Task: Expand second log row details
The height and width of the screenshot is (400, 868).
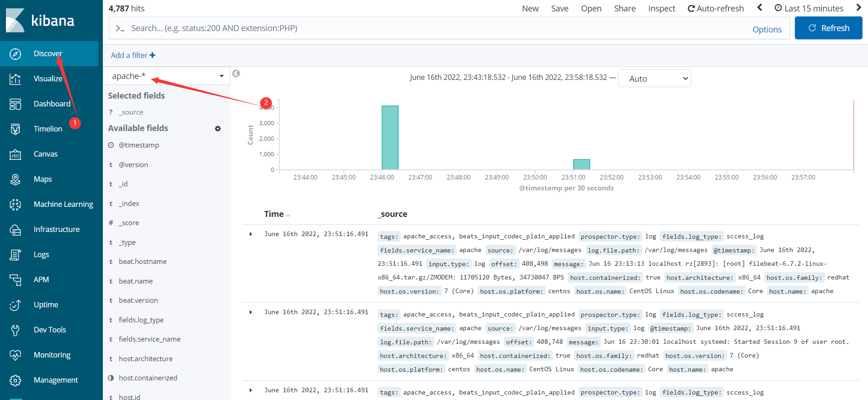Action: tap(250, 312)
